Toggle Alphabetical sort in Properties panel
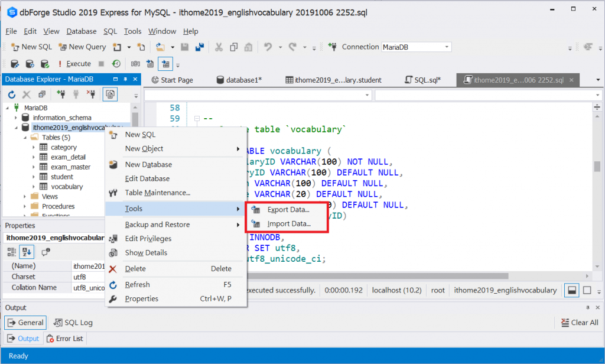605x364 pixels. 27,252
